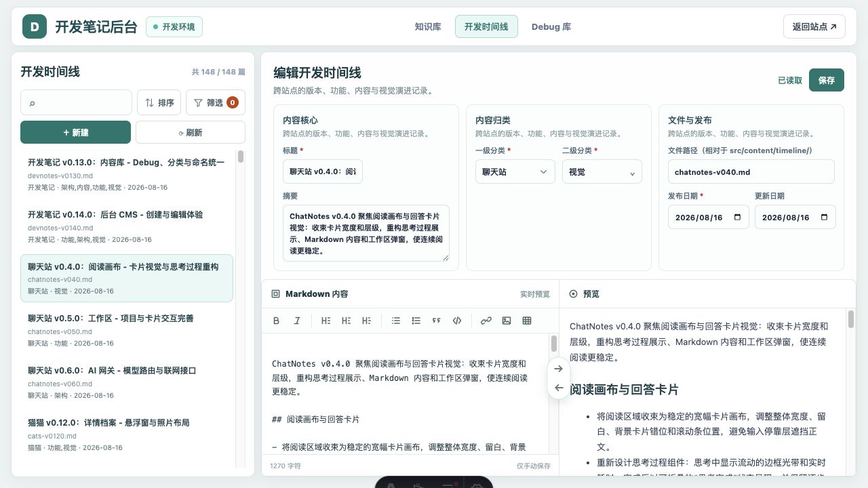868x488 pixels.
Task: Switch to the Debug 库 tab
Action: point(551,27)
